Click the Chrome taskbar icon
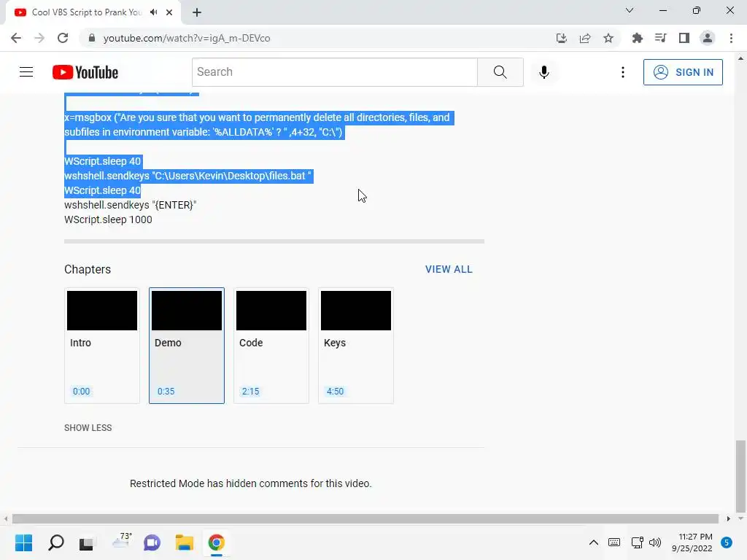Image resolution: width=747 pixels, height=560 pixels. (x=216, y=542)
